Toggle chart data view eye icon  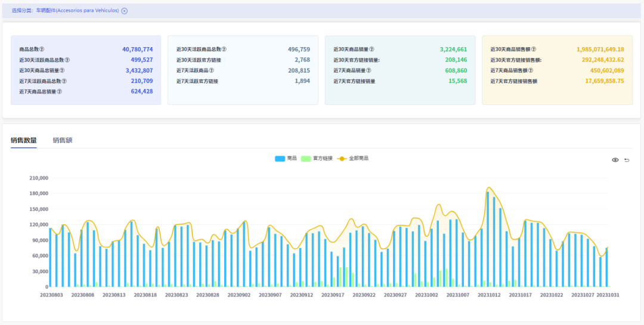click(615, 160)
